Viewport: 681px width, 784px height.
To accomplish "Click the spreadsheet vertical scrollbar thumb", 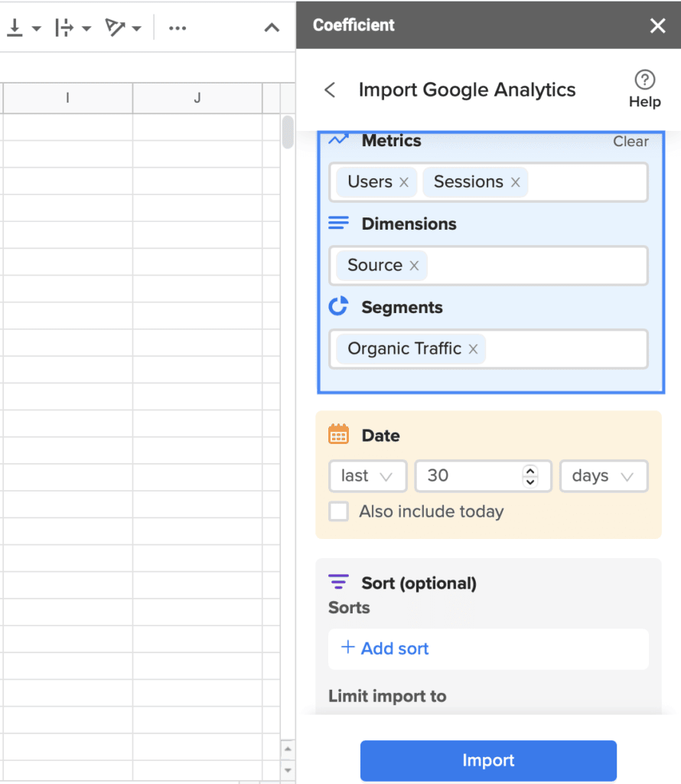I will 287,132.
